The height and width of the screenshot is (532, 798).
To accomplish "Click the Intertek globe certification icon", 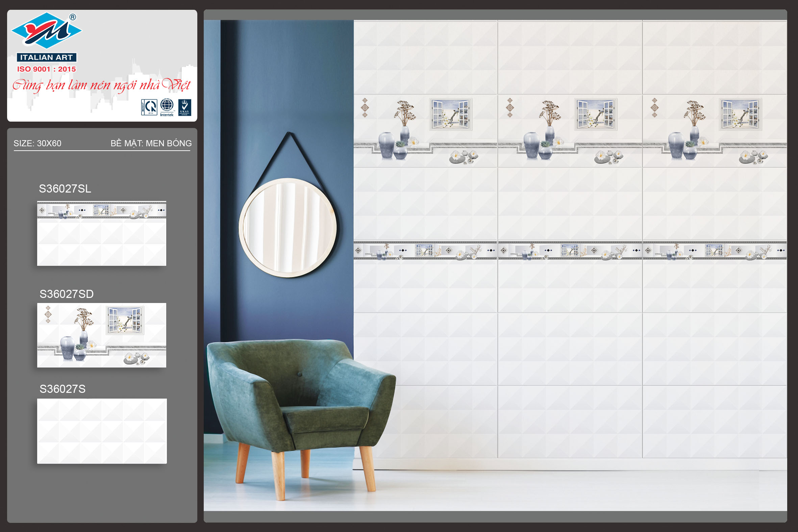I will 167,107.
